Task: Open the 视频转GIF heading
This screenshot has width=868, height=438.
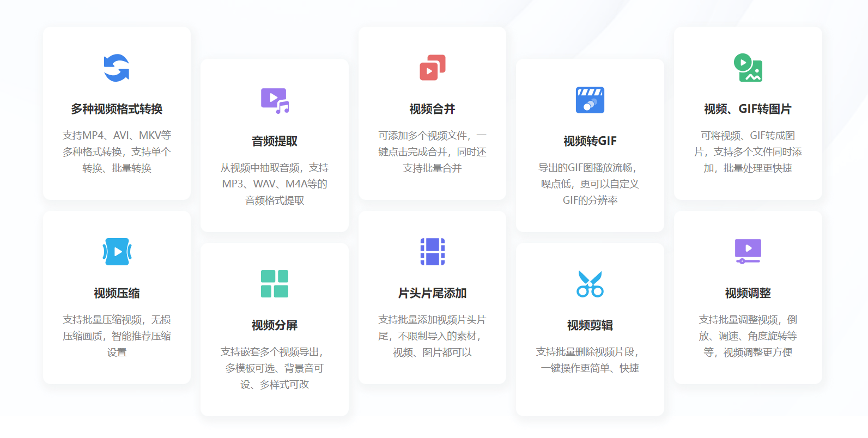Action: 590,141
